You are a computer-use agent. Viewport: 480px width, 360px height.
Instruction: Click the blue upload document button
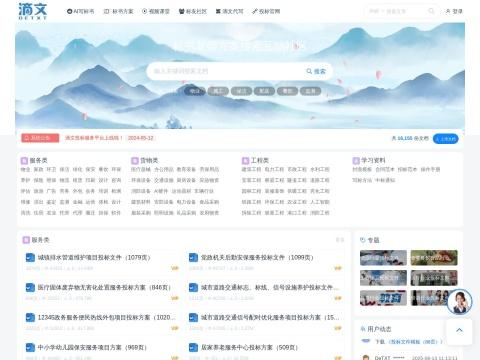click(445, 138)
